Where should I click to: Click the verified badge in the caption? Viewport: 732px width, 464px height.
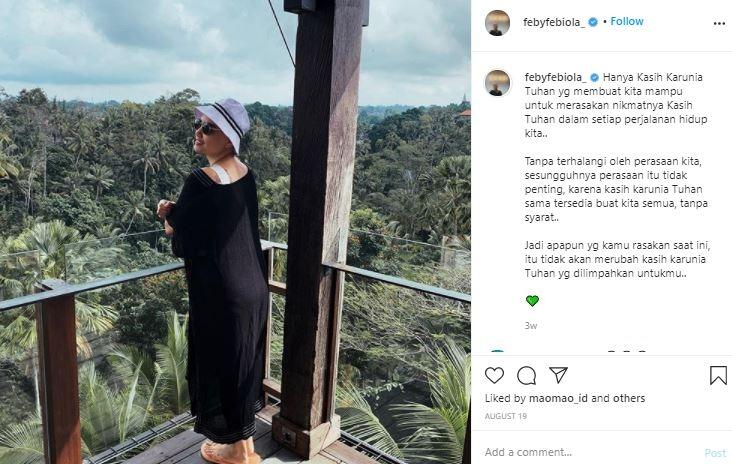(x=594, y=77)
